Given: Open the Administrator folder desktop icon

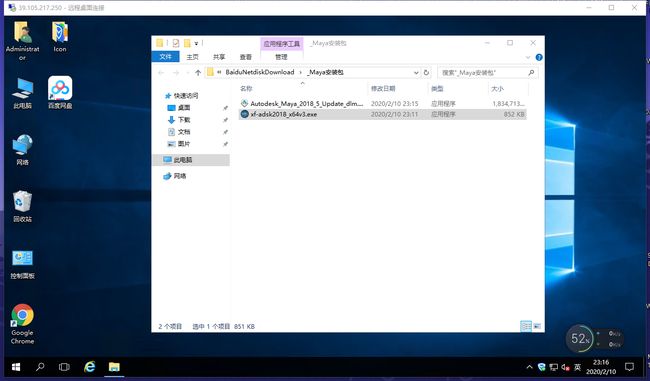Looking at the screenshot, I should point(22,41).
